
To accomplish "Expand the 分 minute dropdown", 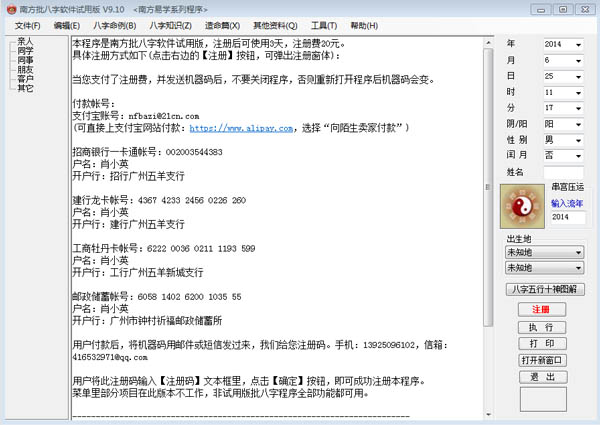I will pyautogui.click(x=578, y=109).
